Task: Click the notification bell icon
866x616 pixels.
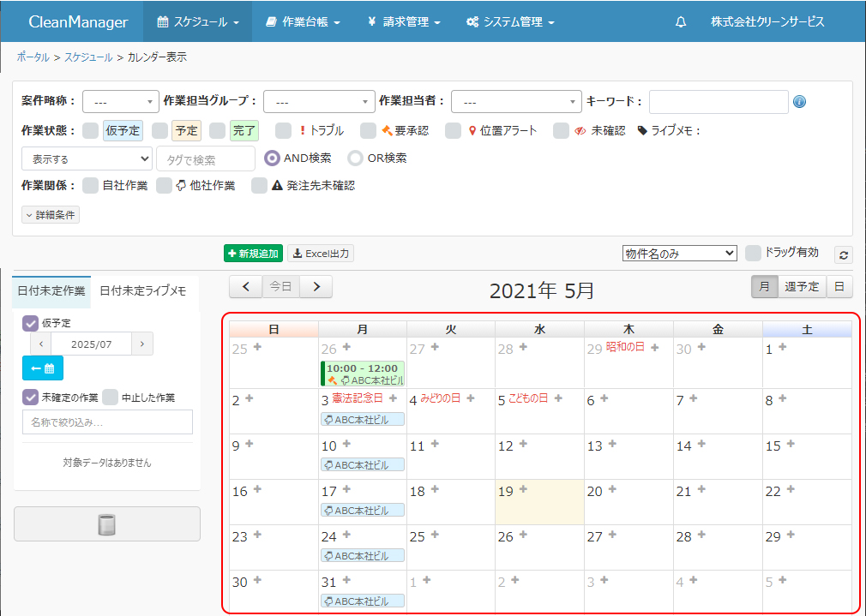Action: pyautogui.click(x=681, y=22)
